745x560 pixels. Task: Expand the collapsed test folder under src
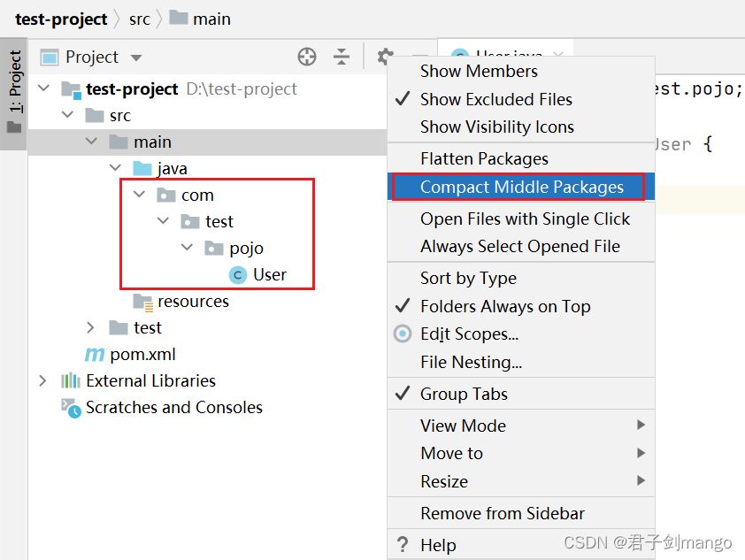coord(91,327)
